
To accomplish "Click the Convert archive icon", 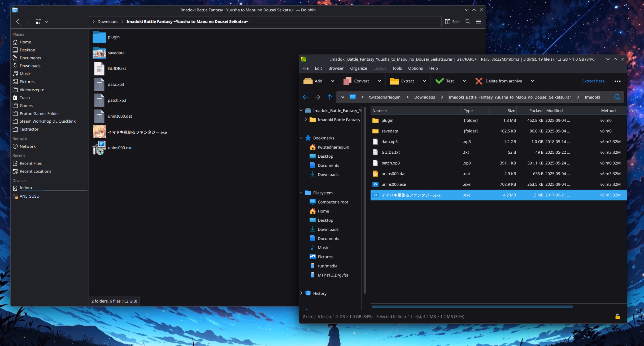I will (x=347, y=81).
